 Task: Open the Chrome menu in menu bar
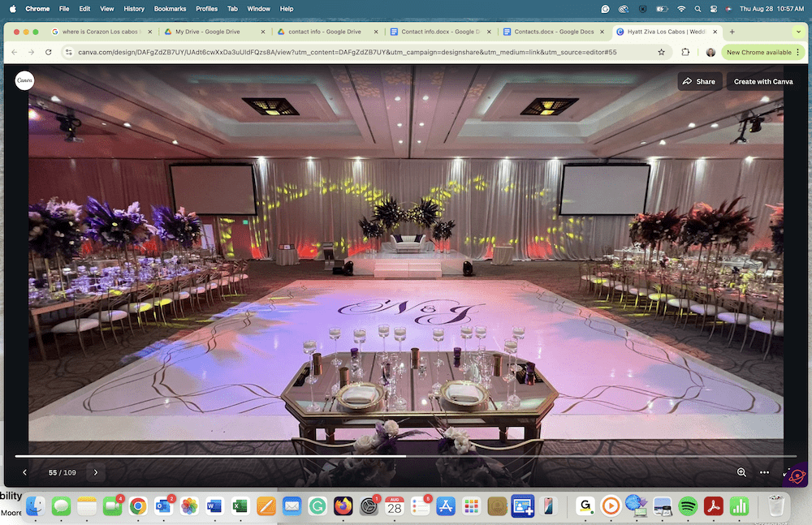click(x=37, y=9)
